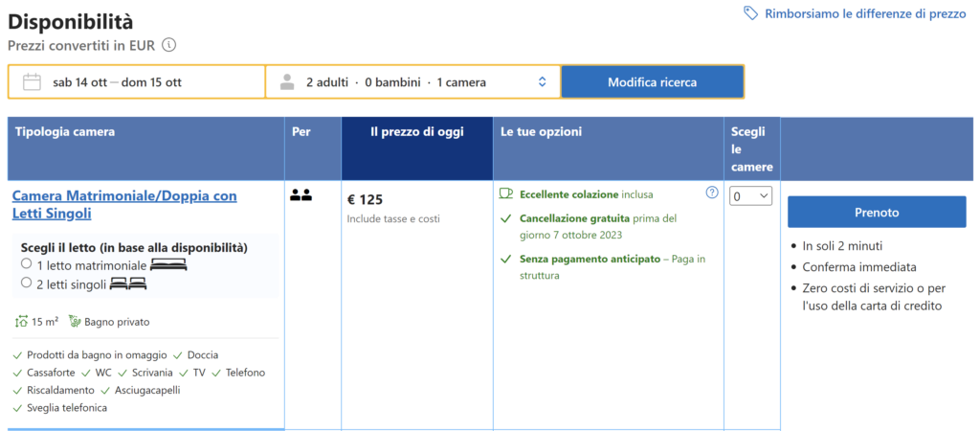Screen dimensions: 980x431
Task: Click the Il prezzo di oggi header
Action: (x=416, y=132)
